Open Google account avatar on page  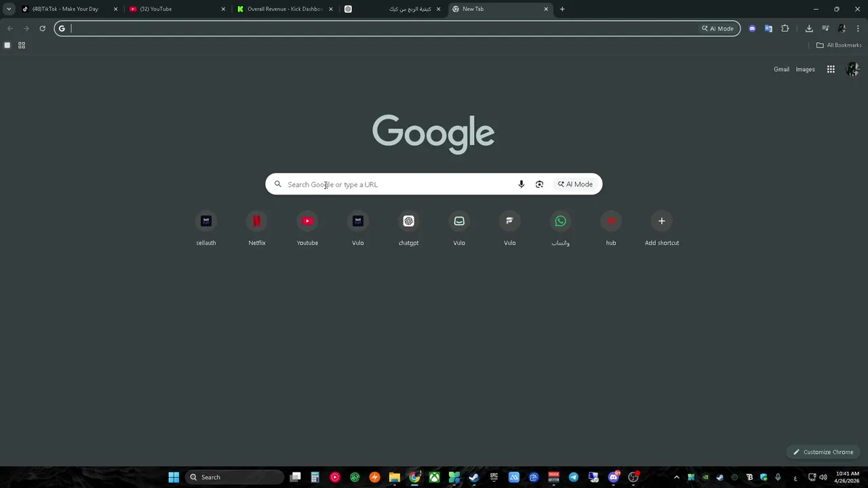tap(853, 69)
